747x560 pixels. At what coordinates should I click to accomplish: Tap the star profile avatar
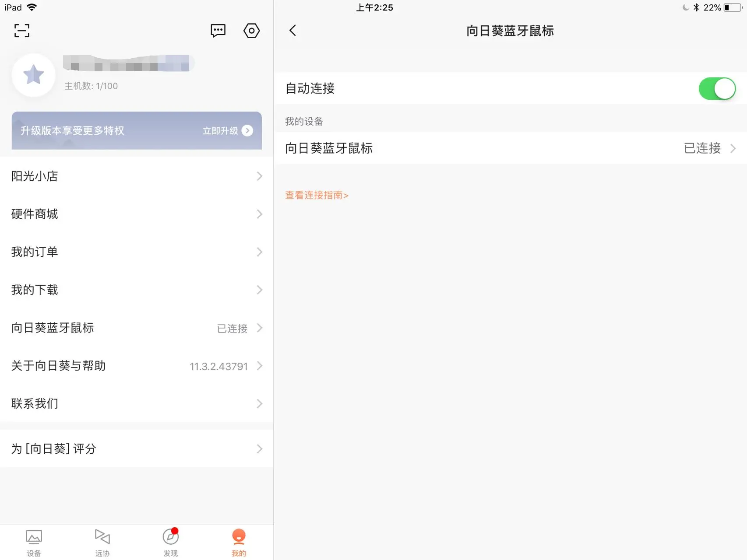[x=34, y=75]
